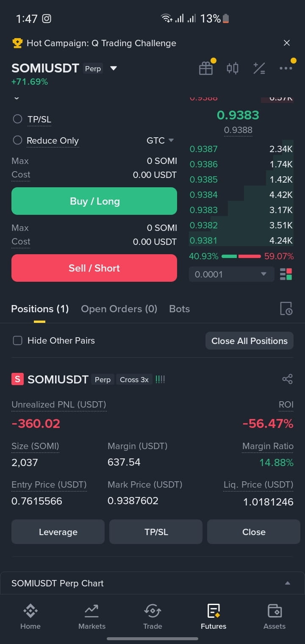Tap the order book layout icon
This screenshot has height=644, width=305.
coord(286,274)
